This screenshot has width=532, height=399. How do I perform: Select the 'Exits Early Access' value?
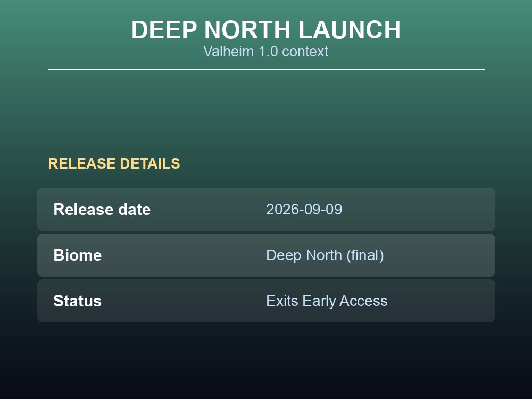327,301
